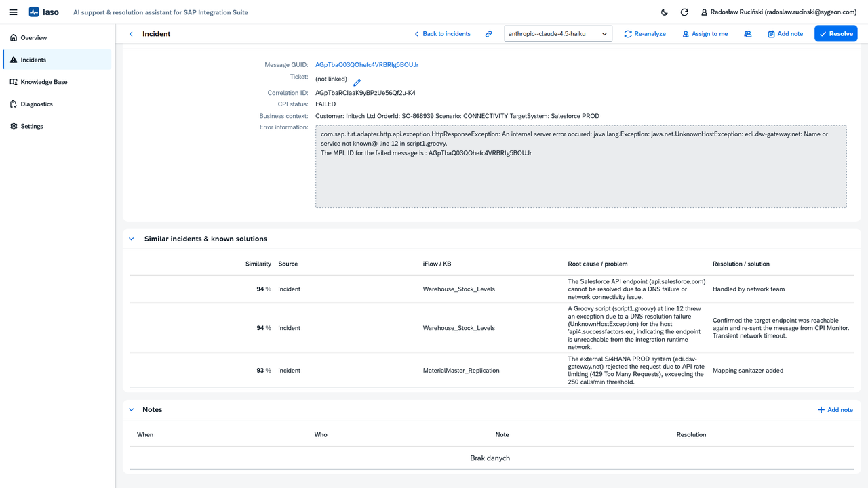Edit linked ticket with pencil icon
The height and width of the screenshot is (488, 868).
point(357,82)
